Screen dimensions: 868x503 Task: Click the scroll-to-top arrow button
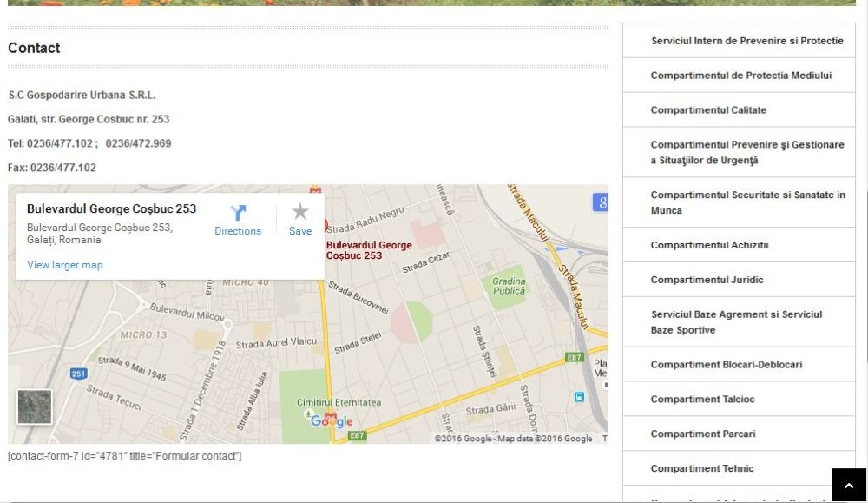pos(849,484)
